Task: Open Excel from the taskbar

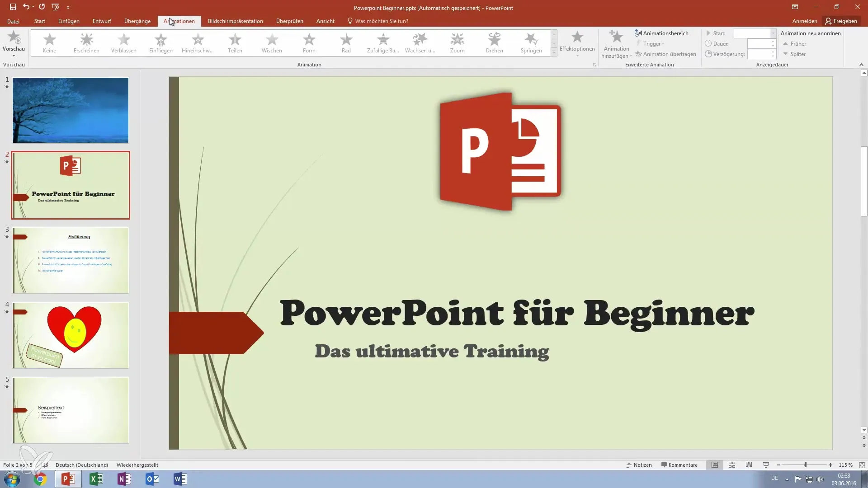Action: (x=96, y=479)
